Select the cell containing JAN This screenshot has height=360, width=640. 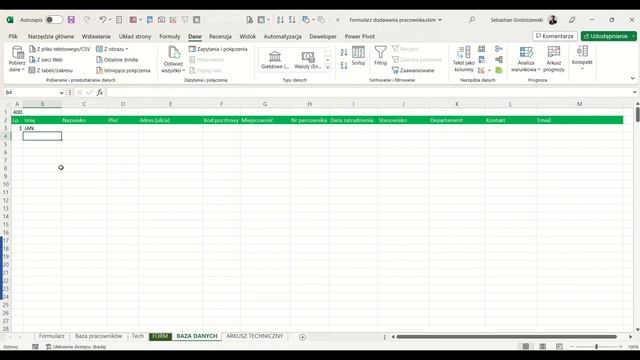[42, 128]
